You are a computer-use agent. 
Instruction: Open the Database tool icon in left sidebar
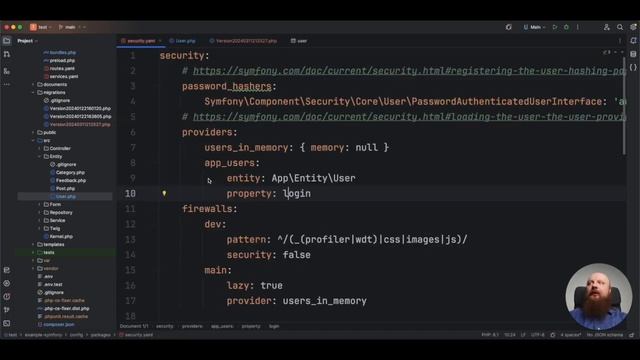pos(7,270)
